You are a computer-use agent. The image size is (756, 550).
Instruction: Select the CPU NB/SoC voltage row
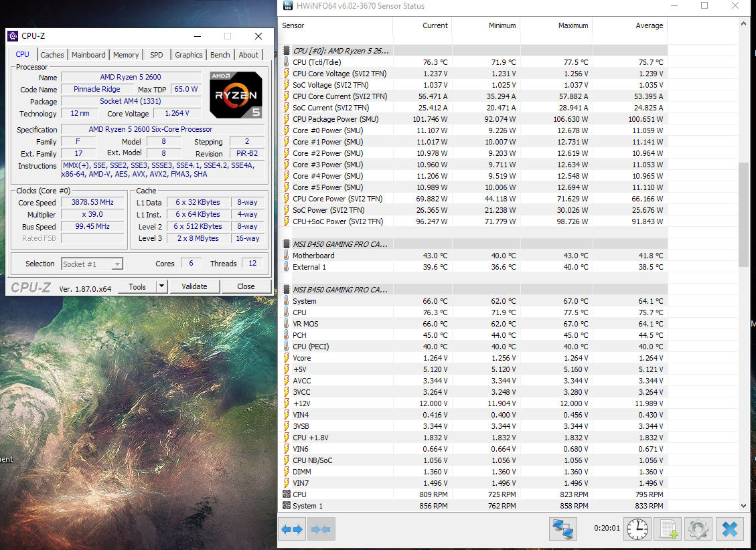[473, 460]
